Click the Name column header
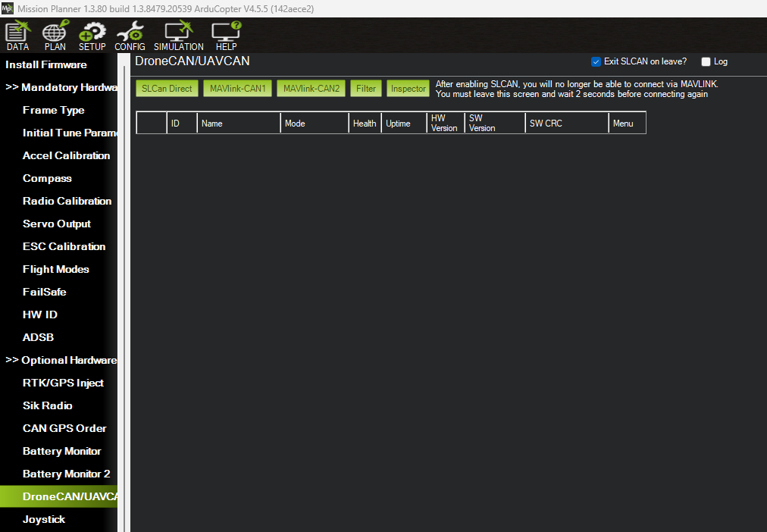Screen dimensions: 767x532 239,123
